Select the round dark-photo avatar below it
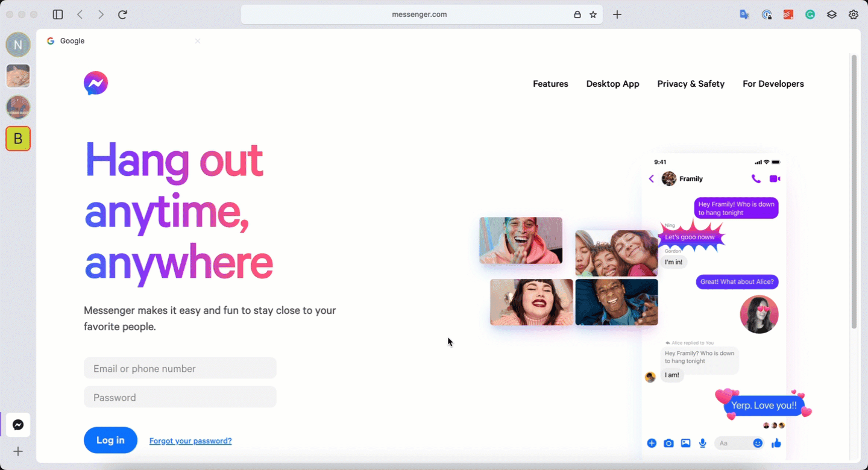 tap(18, 107)
